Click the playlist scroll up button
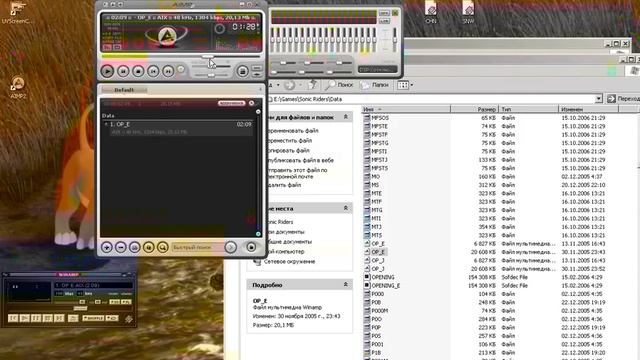Viewport: 640px width, 360px height. 258,111
